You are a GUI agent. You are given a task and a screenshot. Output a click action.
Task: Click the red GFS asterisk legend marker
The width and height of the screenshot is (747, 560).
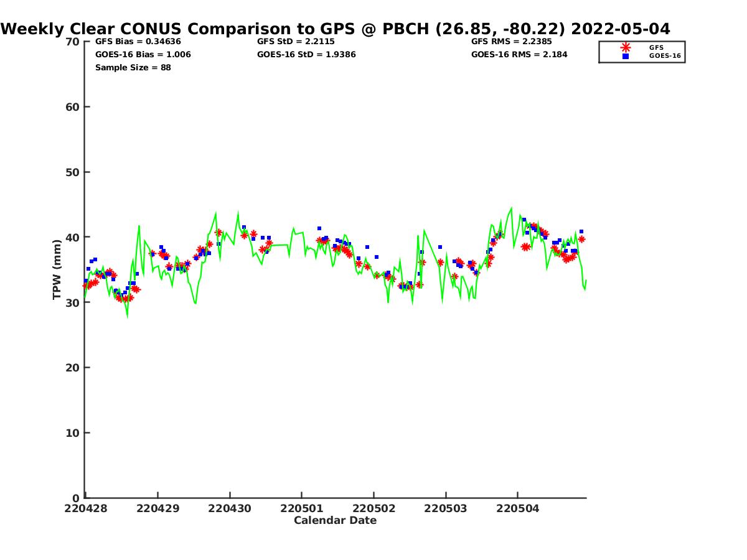[626, 47]
